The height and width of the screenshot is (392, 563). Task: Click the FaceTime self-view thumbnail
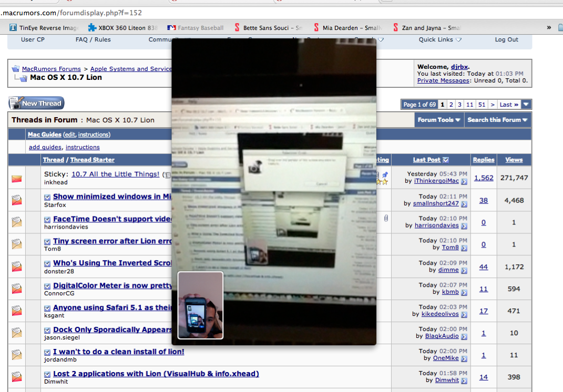tap(200, 305)
